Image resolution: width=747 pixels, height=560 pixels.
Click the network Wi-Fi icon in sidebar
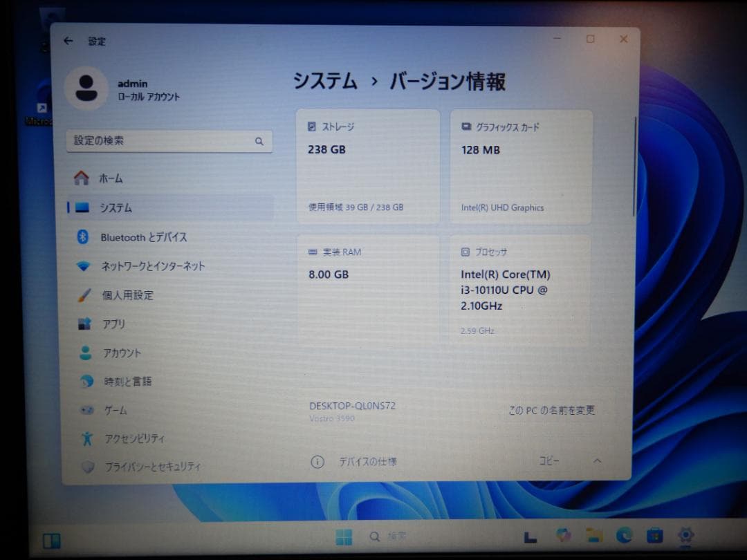pyautogui.click(x=84, y=266)
